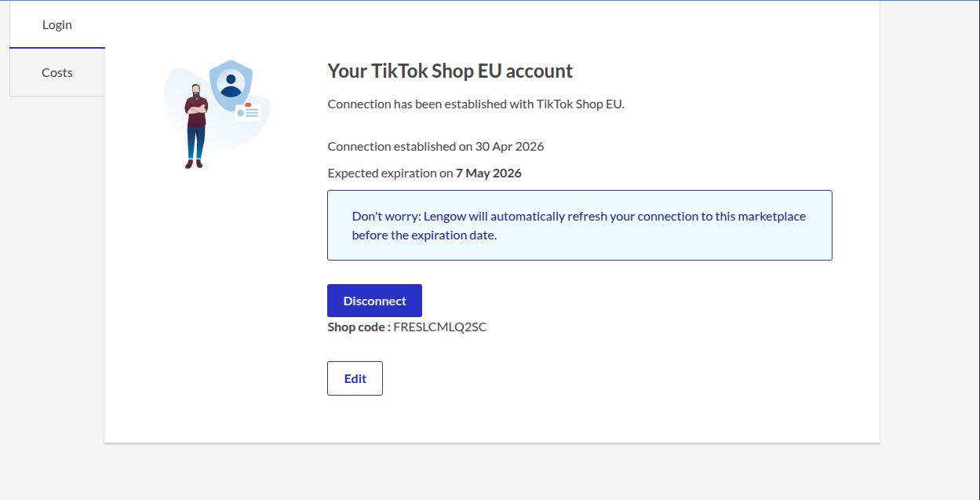This screenshot has width=980, height=500.
Task: Click the 'Expected expiration on' label
Action: [x=390, y=173]
